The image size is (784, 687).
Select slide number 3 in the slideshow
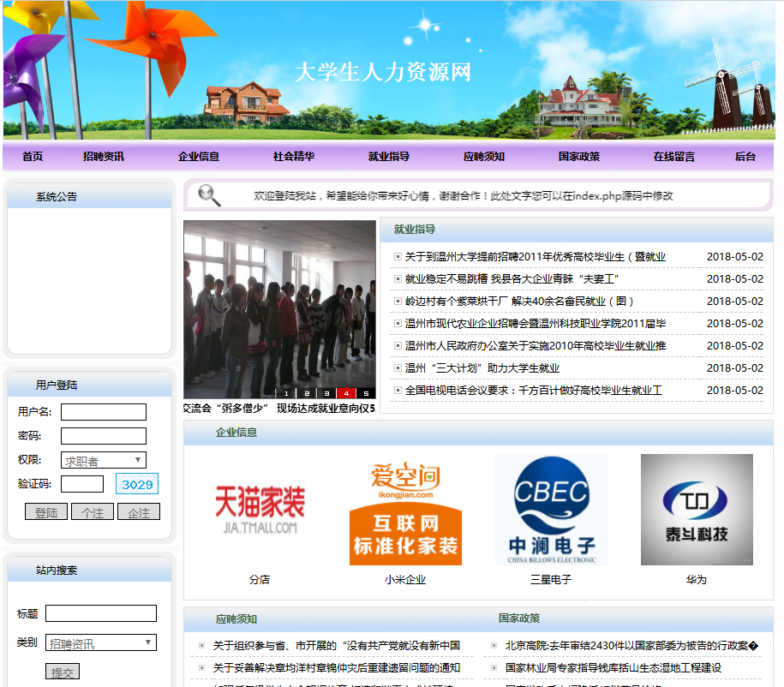click(326, 393)
